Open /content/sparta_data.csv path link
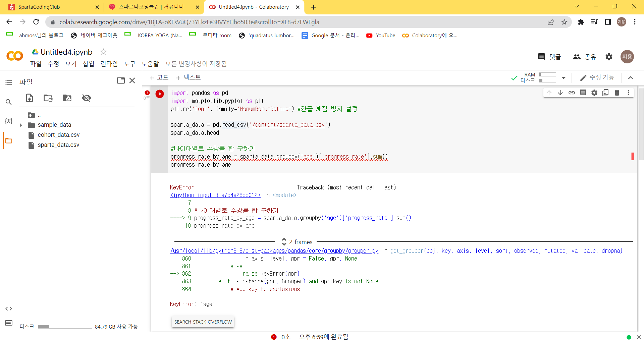This screenshot has width=644, height=342. (x=288, y=125)
